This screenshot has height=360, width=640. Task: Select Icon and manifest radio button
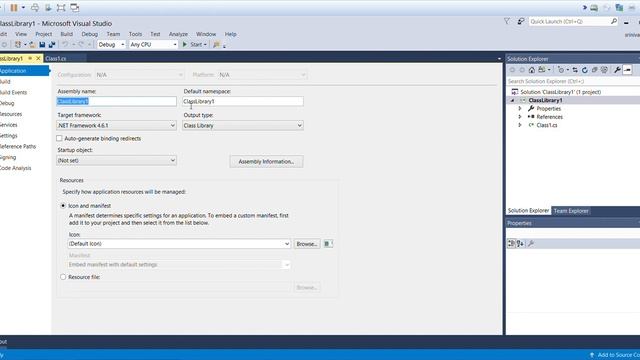pyautogui.click(x=63, y=206)
